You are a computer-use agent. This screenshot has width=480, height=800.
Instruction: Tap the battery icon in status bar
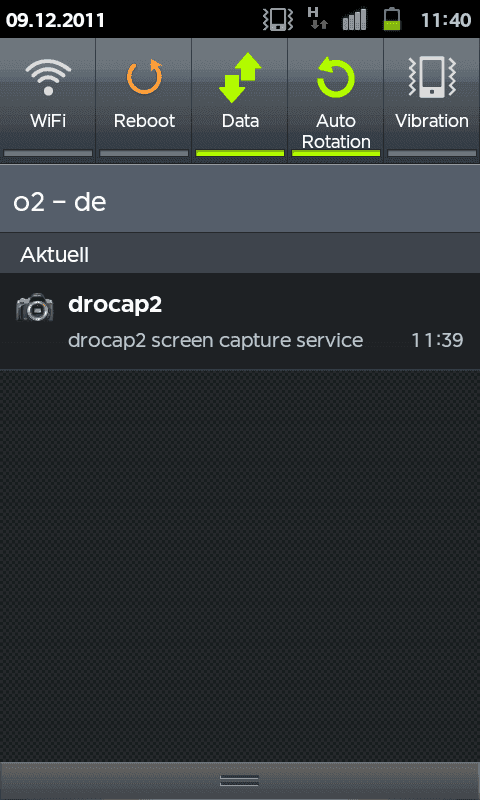(x=392, y=19)
